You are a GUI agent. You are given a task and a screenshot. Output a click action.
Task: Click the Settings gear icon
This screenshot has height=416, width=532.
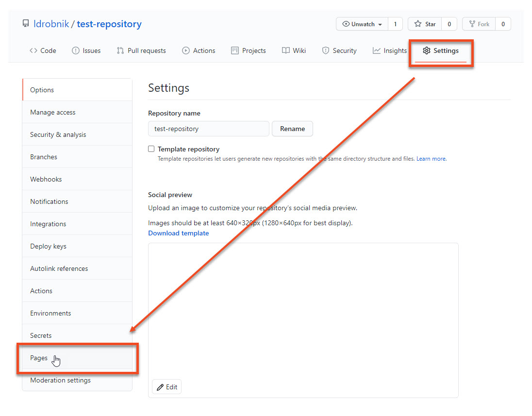pyautogui.click(x=427, y=50)
